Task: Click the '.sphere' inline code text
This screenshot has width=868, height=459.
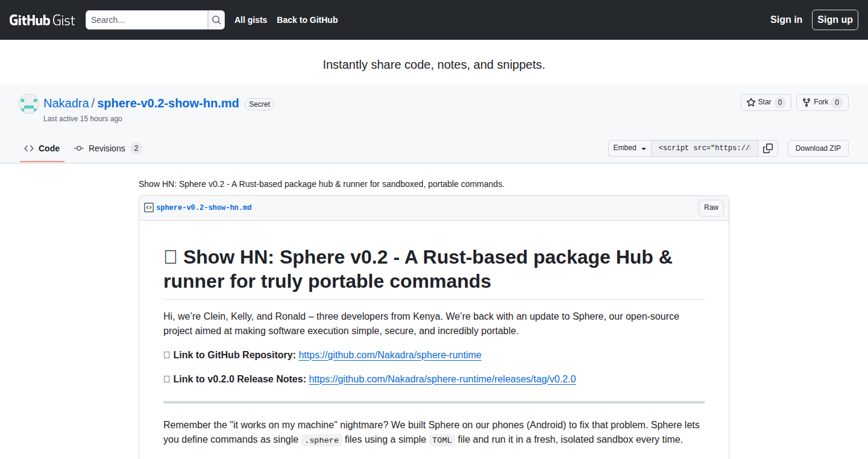Action: click(x=322, y=440)
